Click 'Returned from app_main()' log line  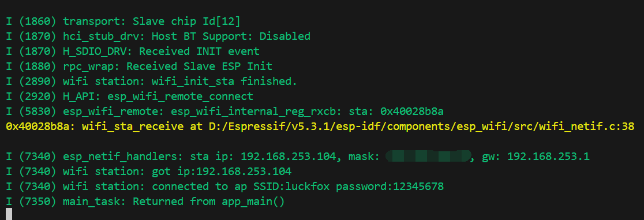(x=208, y=202)
